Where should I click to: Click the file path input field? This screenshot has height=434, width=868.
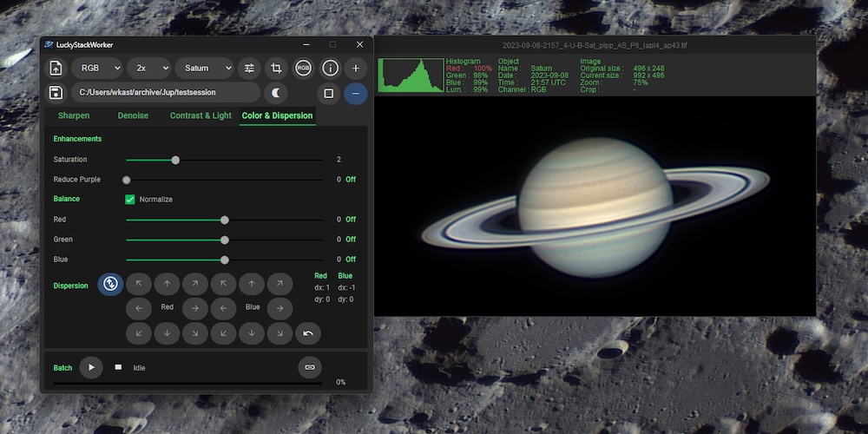pyautogui.click(x=165, y=93)
